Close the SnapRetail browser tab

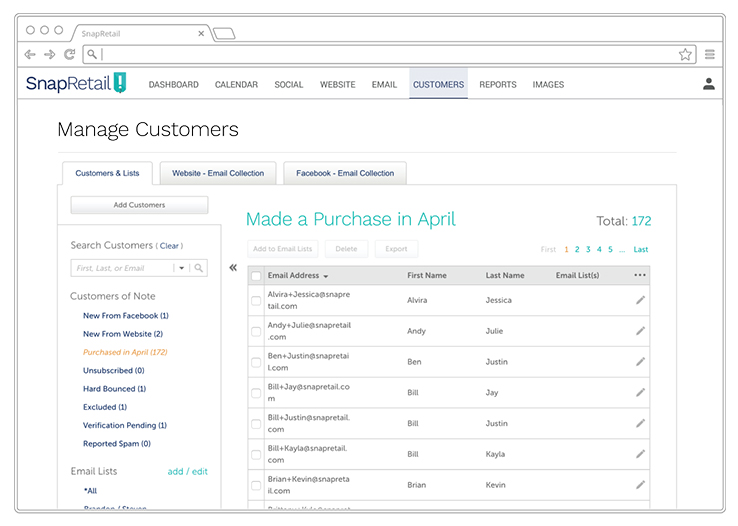point(201,33)
